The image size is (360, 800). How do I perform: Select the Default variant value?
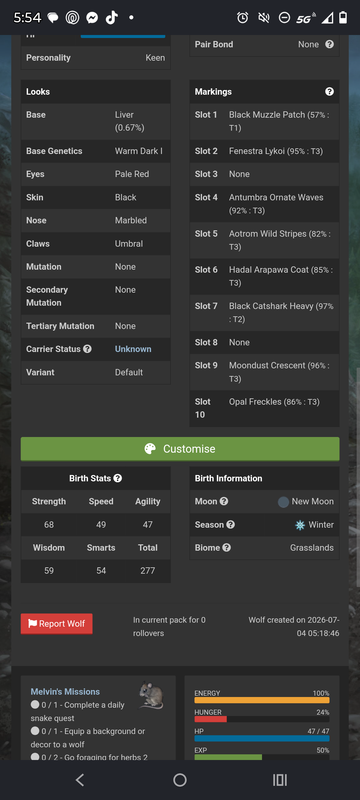(128, 372)
